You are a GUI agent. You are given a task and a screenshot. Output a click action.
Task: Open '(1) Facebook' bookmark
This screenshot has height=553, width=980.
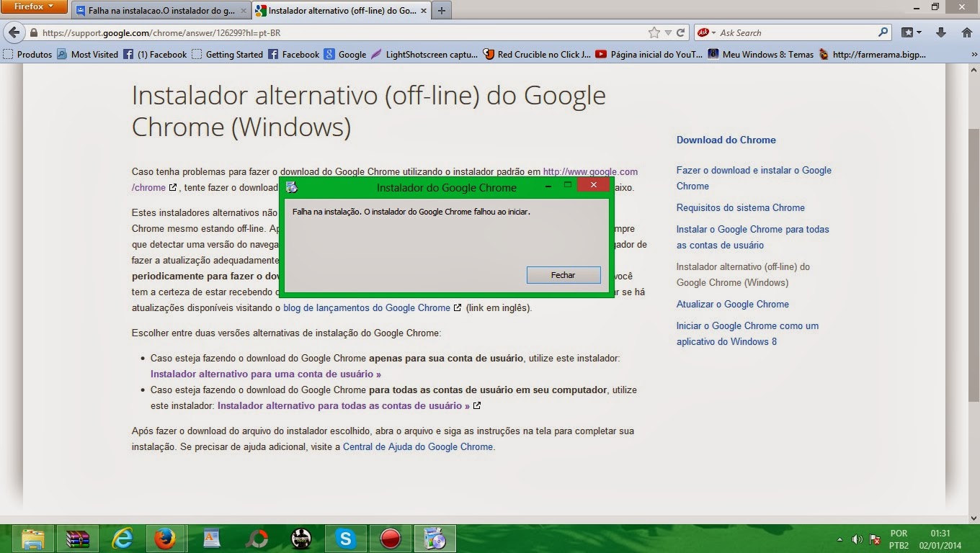point(155,54)
